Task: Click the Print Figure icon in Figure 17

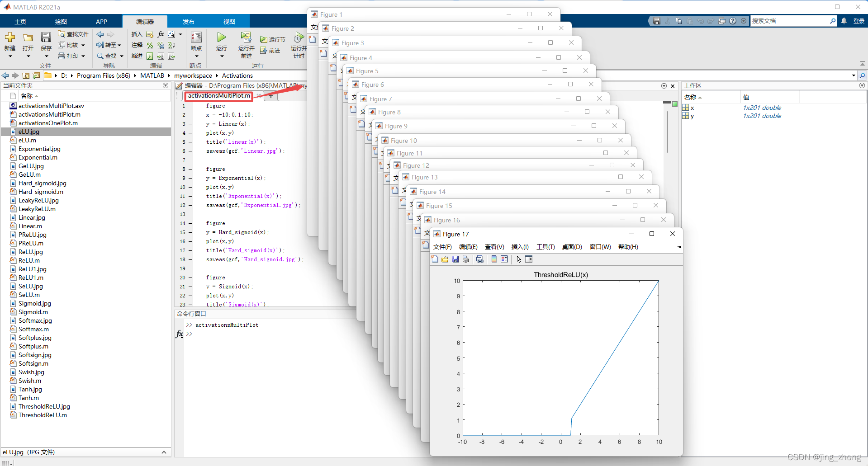Action: click(x=466, y=259)
